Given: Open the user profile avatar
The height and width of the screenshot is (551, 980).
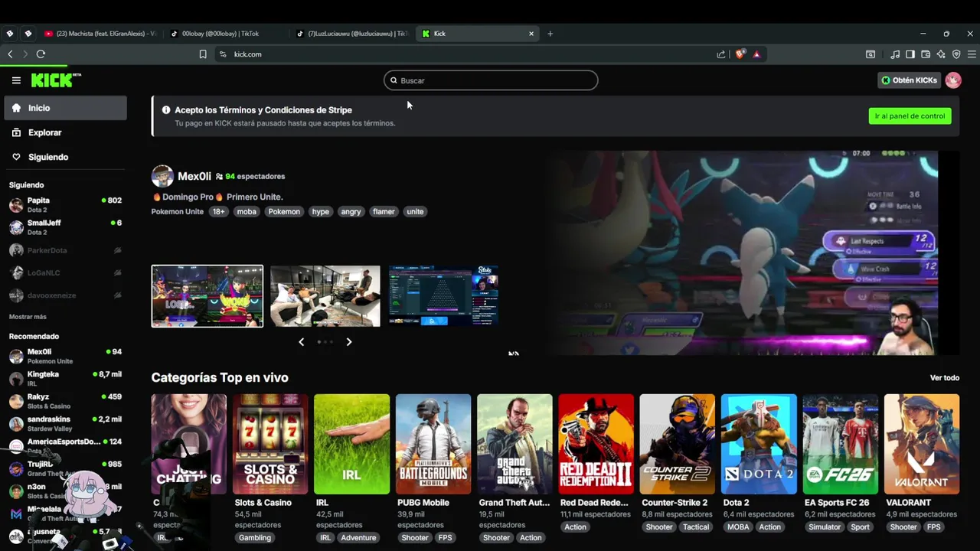Looking at the screenshot, I should (953, 80).
